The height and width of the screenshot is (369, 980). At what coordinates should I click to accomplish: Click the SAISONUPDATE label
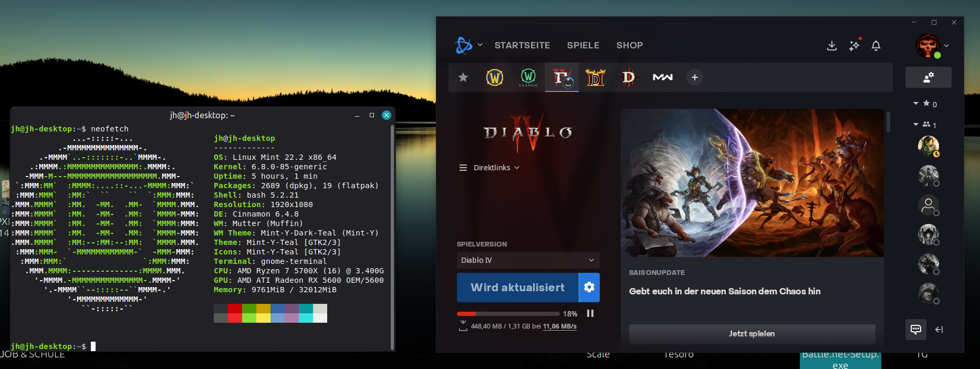tap(656, 273)
